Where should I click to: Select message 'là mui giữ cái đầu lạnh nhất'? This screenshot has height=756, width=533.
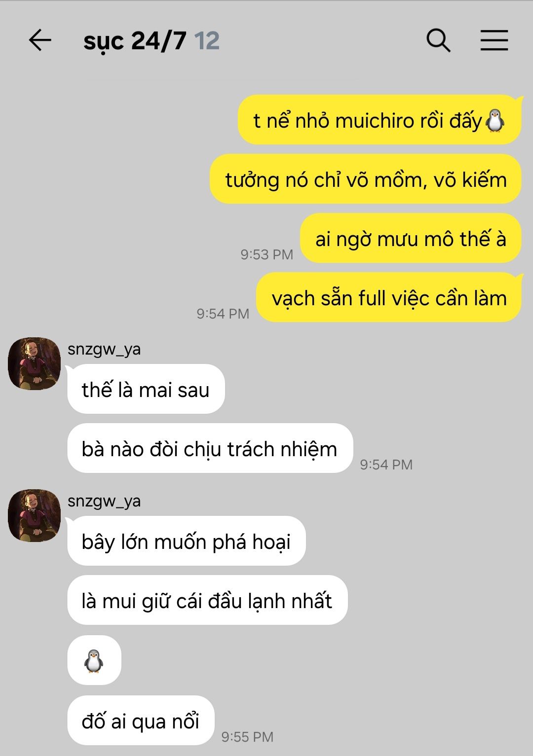pos(208,600)
